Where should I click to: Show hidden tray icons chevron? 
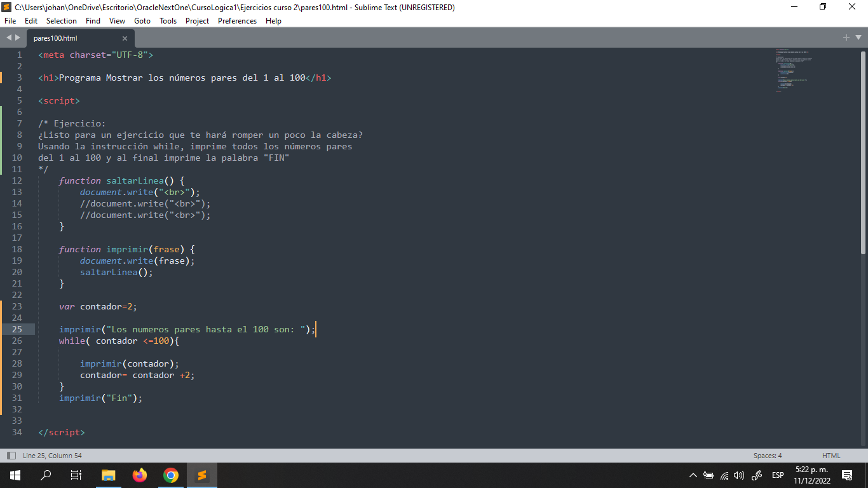(693, 475)
